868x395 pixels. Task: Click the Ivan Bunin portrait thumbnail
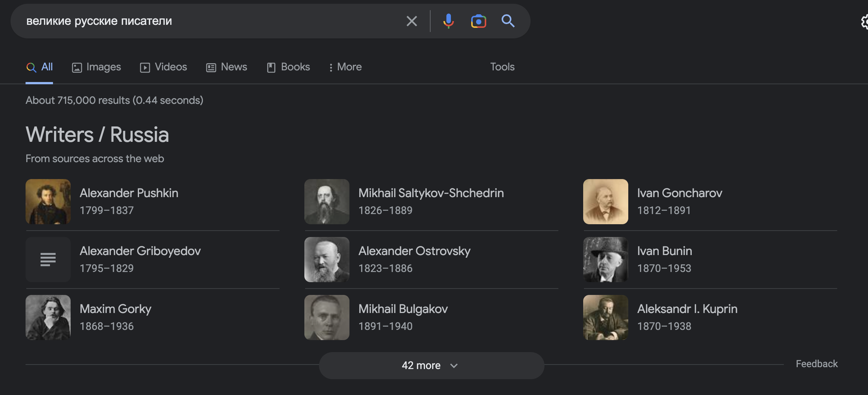pyautogui.click(x=605, y=260)
